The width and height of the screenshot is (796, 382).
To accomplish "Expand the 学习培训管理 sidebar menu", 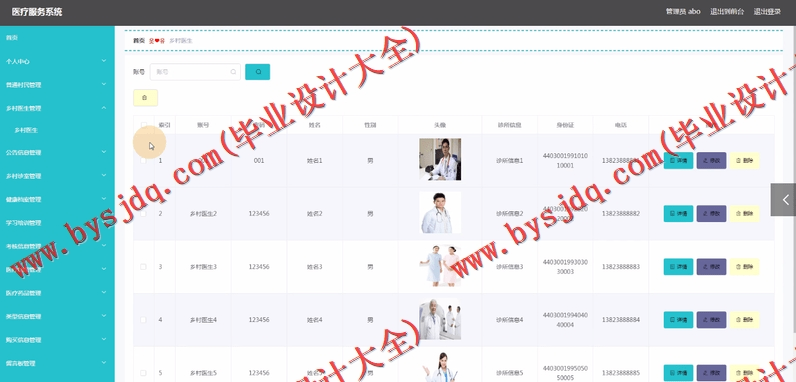I will point(57,222).
